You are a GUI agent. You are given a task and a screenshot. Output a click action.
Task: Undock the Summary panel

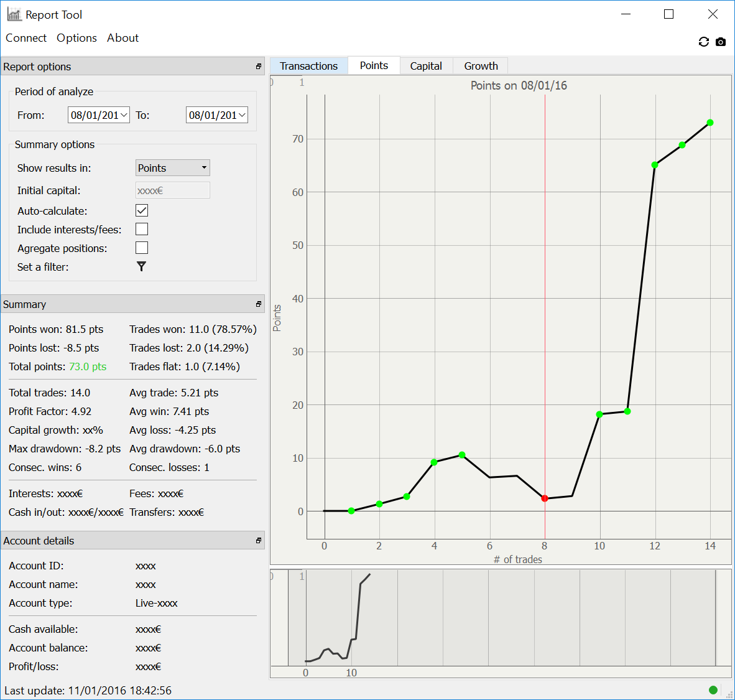click(258, 304)
